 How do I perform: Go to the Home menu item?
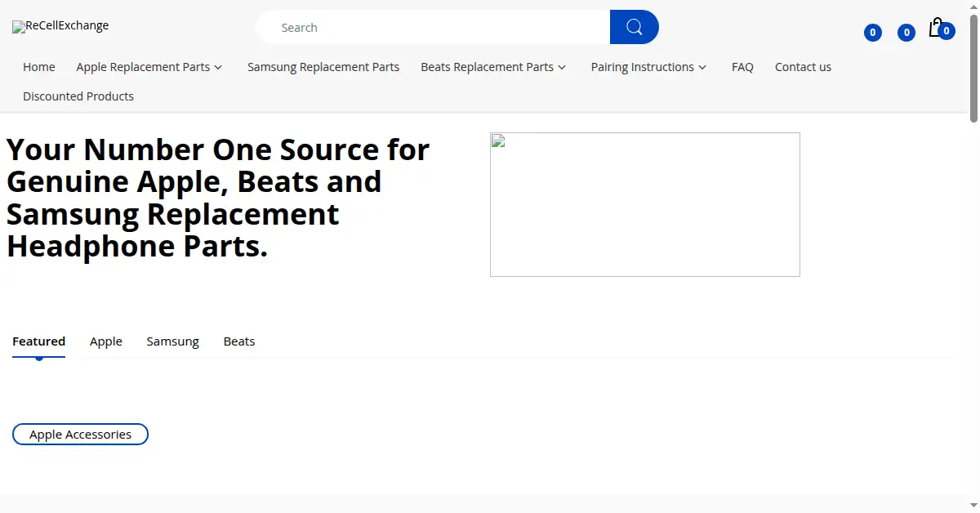pyautogui.click(x=39, y=67)
